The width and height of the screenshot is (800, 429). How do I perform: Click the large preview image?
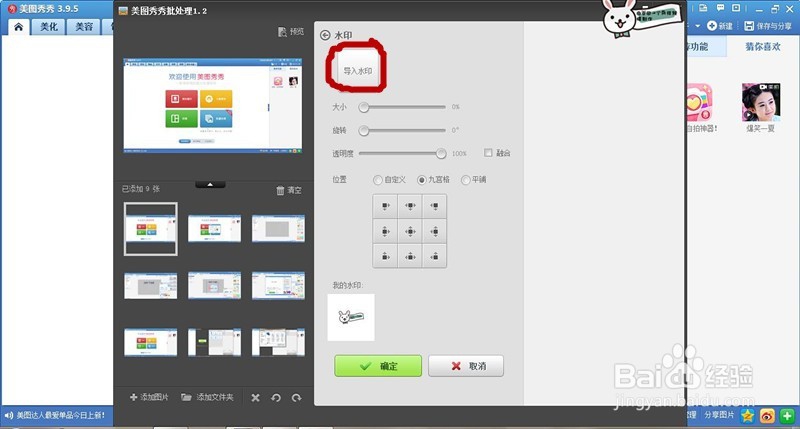213,106
